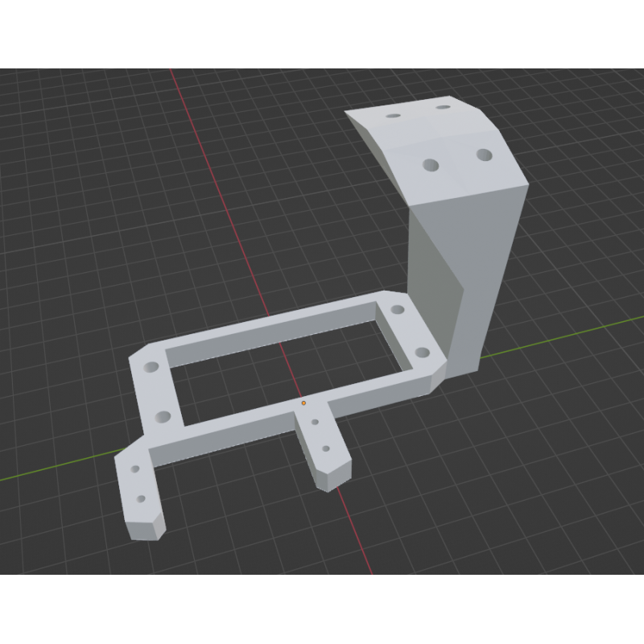Click the angled top plate's front-right hole
Viewport: 644px width, 644px height.
[484, 154]
